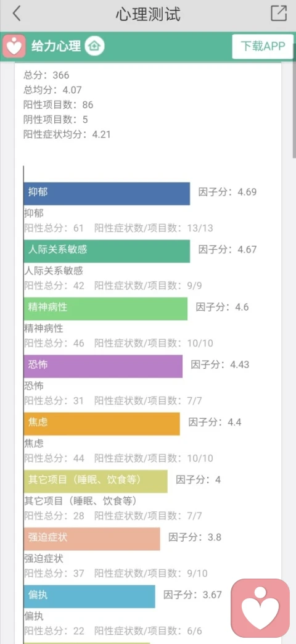The height and width of the screenshot is (644, 296).
Task: Select the purple 恐怖 bar
Action: point(103,366)
